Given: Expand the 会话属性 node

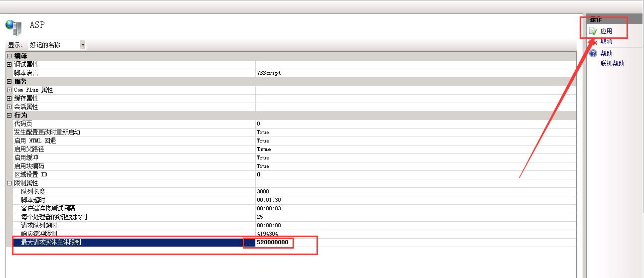Looking at the screenshot, I should (x=9, y=107).
